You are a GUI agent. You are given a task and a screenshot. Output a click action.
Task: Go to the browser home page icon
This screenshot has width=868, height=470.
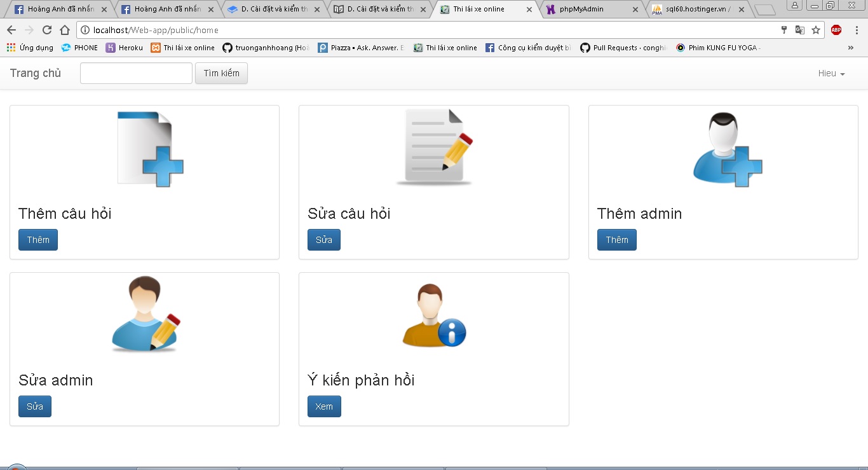(65, 30)
